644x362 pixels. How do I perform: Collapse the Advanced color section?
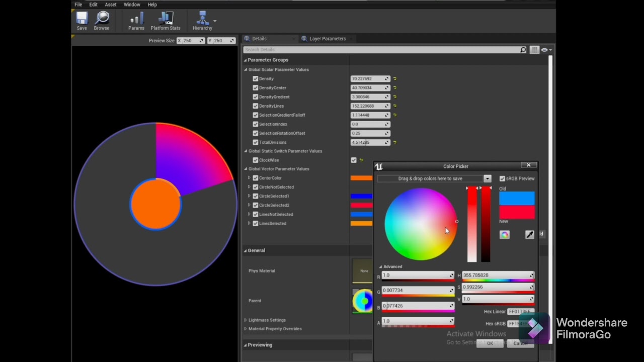tap(381, 266)
